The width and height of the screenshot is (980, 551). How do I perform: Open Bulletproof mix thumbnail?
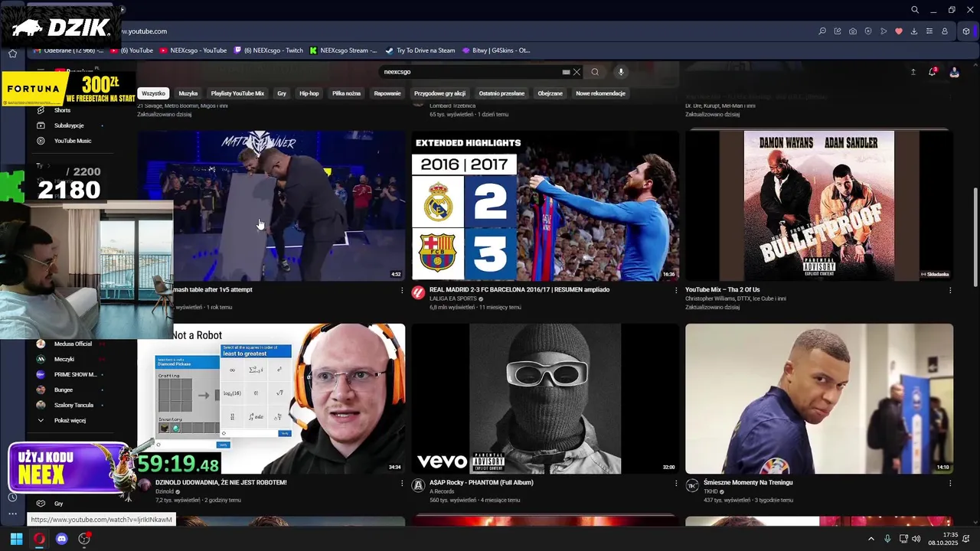point(819,206)
